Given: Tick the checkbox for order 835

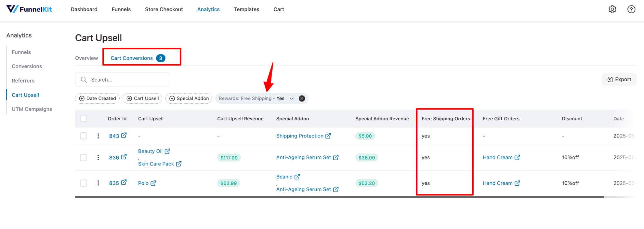Looking at the screenshot, I should (x=83, y=183).
